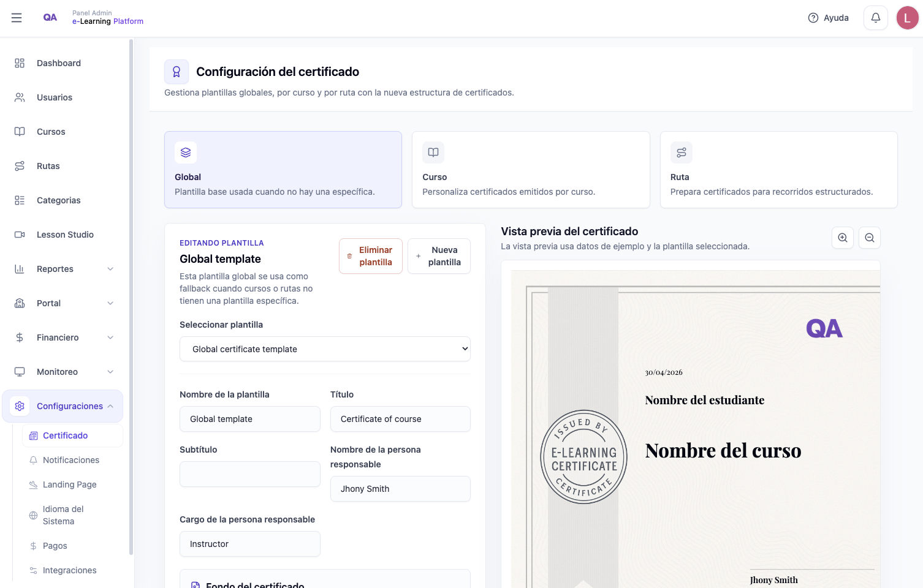
Task: Click the Curso card book icon
Action: [x=433, y=153]
